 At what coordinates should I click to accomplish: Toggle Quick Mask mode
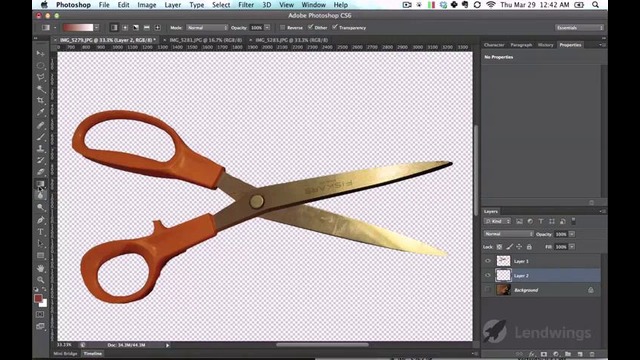40,315
